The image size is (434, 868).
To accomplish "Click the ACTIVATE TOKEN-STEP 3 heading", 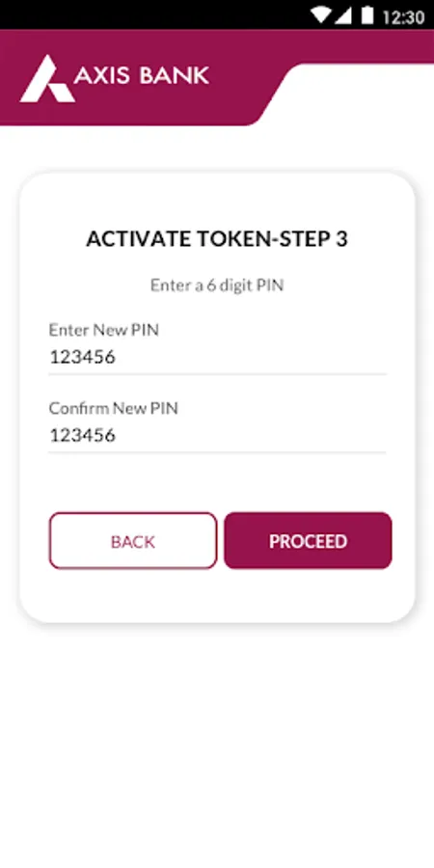I will click(217, 238).
